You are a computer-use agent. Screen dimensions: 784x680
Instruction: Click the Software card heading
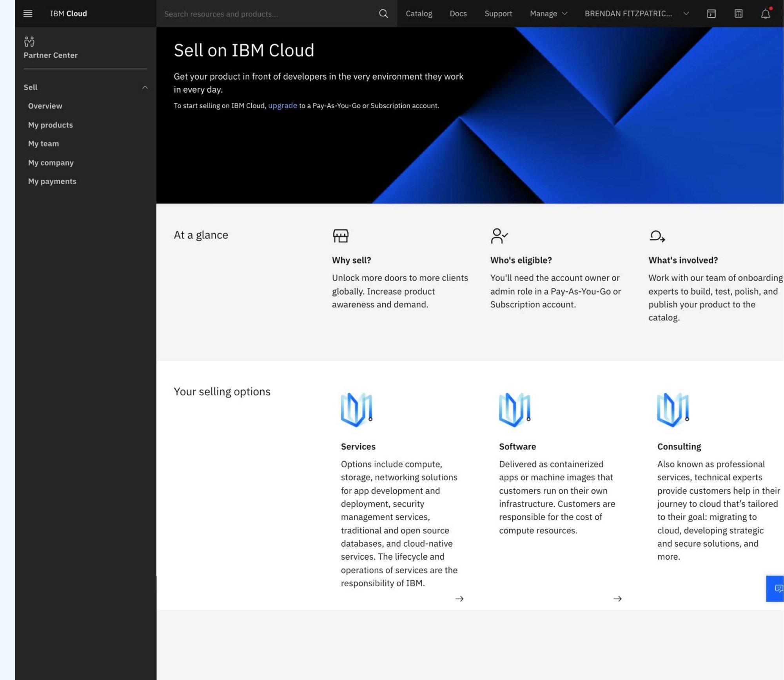(517, 446)
